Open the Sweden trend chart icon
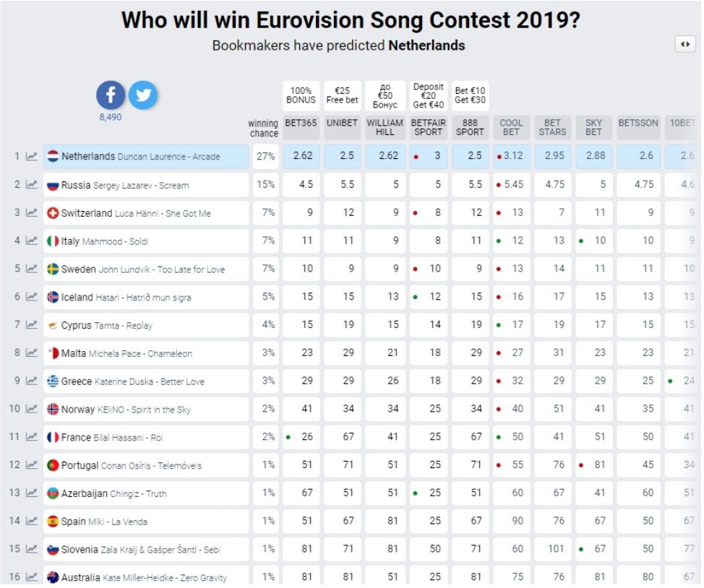Viewport: 704px width, 588px height. coord(31,269)
